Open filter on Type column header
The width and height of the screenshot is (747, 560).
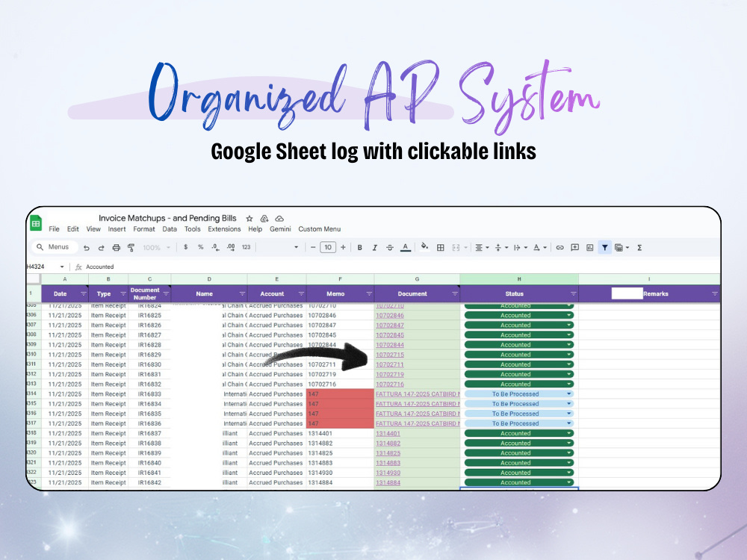pyautogui.click(x=123, y=293)
